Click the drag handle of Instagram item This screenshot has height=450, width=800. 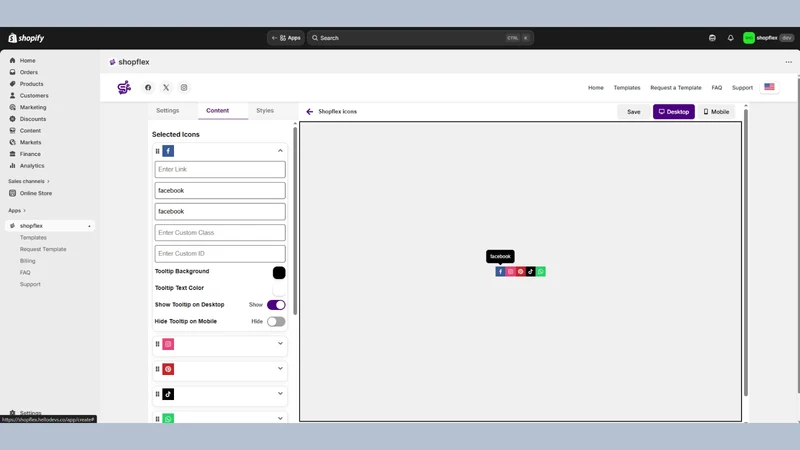click(157, 344)
